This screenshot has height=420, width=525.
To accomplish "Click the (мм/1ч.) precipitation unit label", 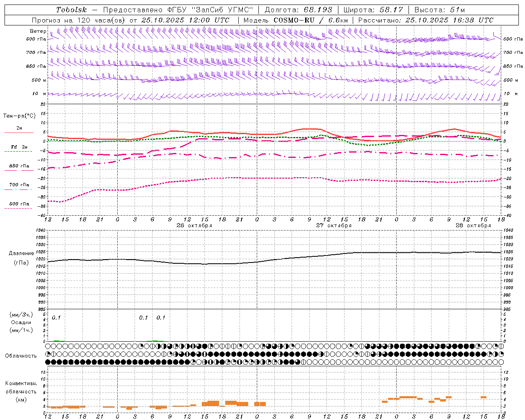I will [x=21, y=331].
